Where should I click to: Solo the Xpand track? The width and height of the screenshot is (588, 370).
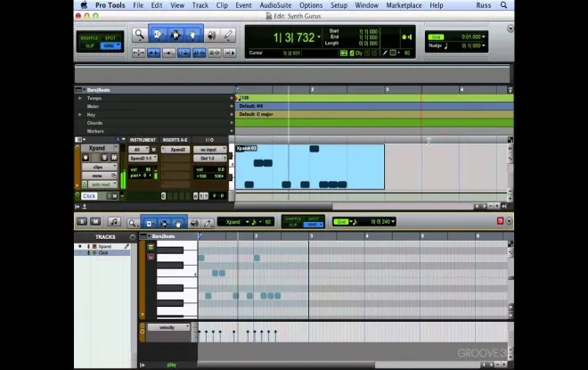104,158
